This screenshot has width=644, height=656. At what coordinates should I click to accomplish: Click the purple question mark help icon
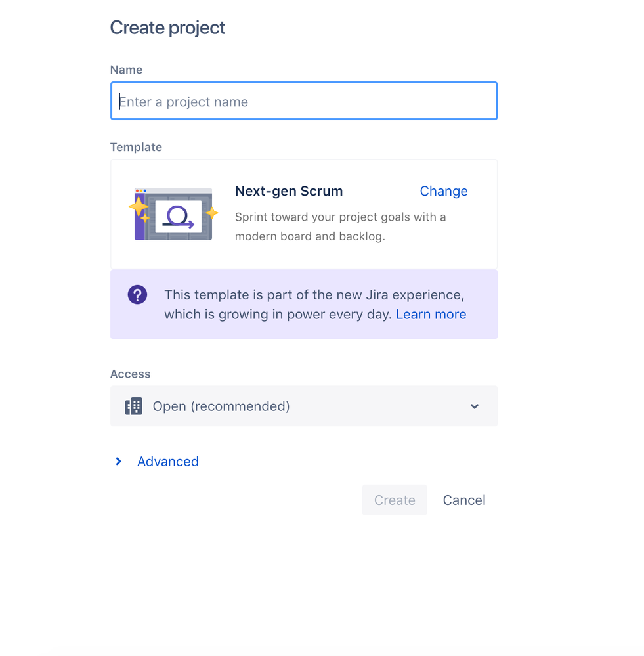click(x=137, y=294)
